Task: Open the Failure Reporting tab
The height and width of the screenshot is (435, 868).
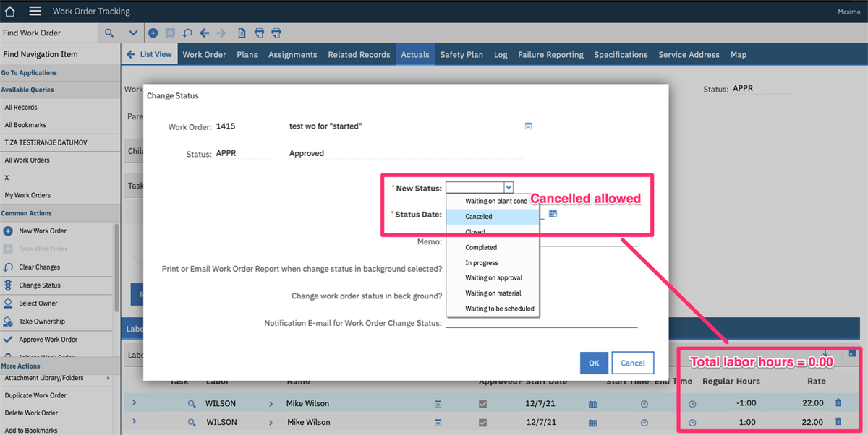Action: coord(550,55)
